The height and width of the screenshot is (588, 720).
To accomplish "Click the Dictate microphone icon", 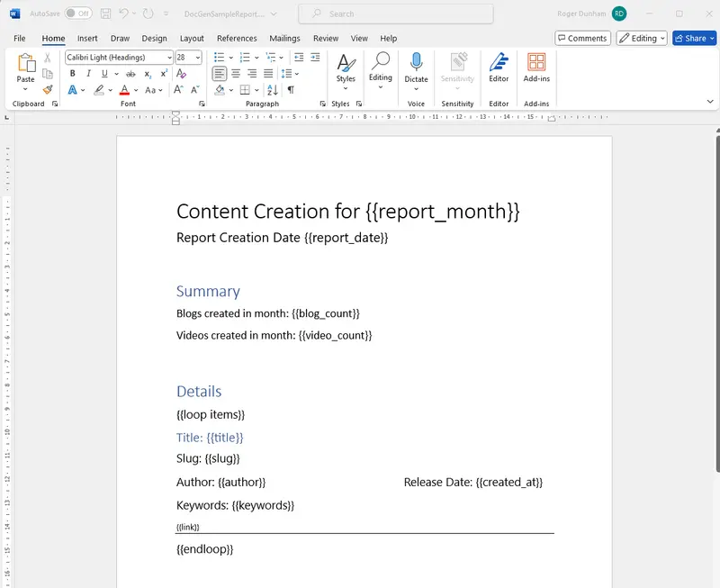I will (416, 67).
